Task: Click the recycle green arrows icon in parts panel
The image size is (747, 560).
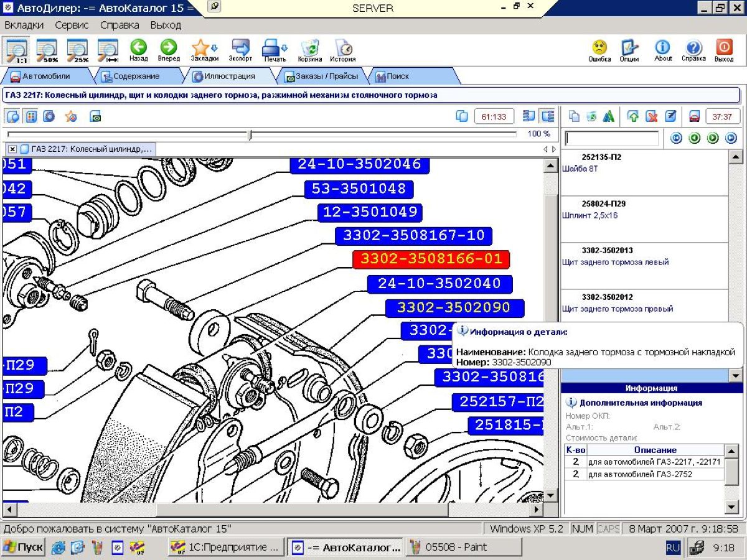Action: pos(591,116)
